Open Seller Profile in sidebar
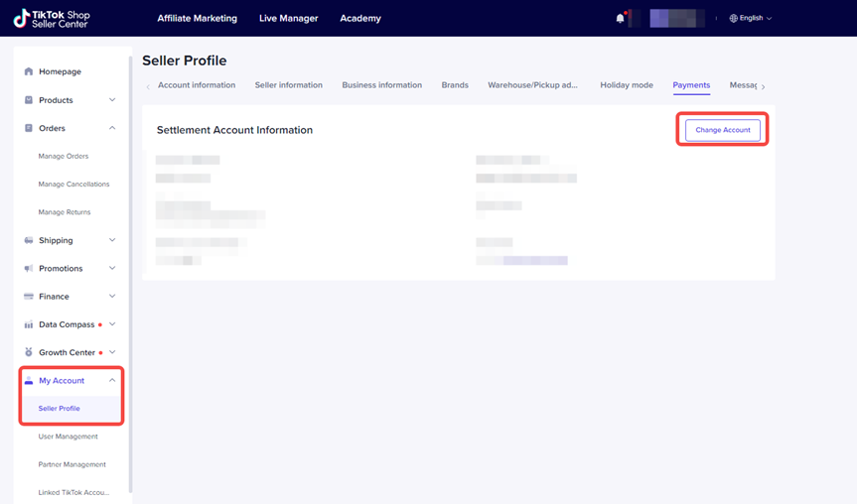Screen dimensions: 857x504 point(59,409)
